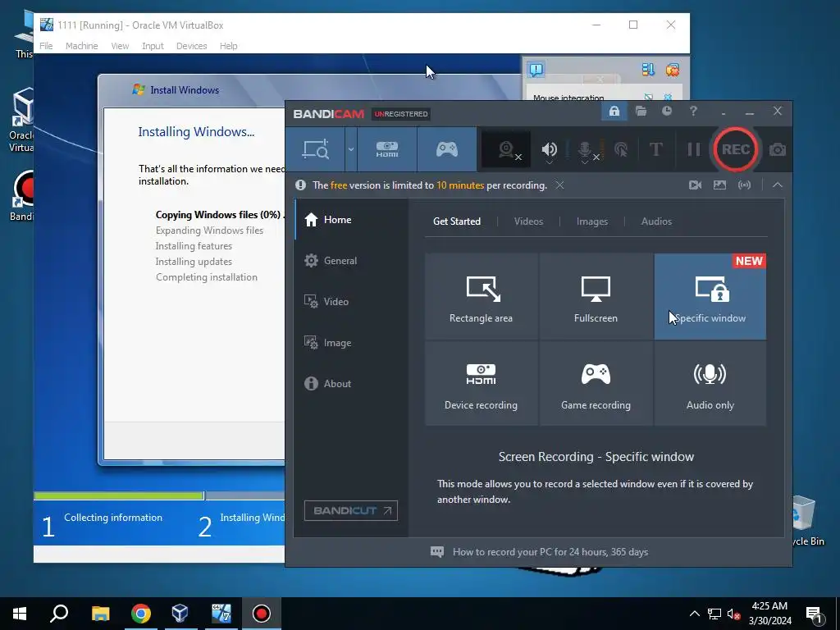Open Google Chrome from taskbar
The image size is (840, 630).
pos(140,614)
